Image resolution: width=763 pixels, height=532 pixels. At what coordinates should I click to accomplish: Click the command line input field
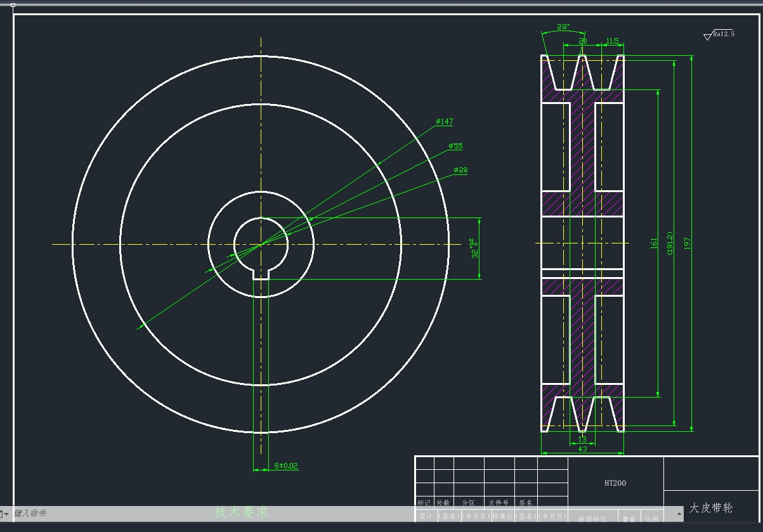point(342,513)
